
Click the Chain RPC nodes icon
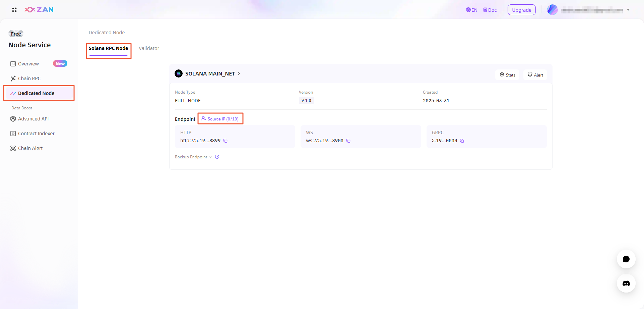(13, 79)
